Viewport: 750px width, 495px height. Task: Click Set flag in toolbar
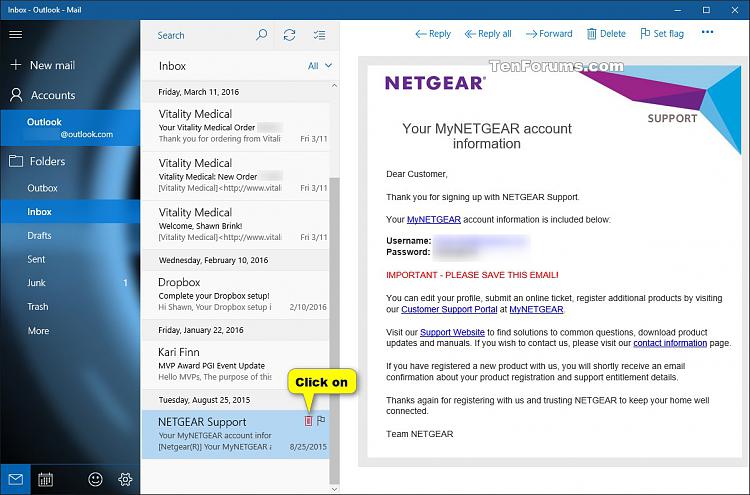click(662, 33)
